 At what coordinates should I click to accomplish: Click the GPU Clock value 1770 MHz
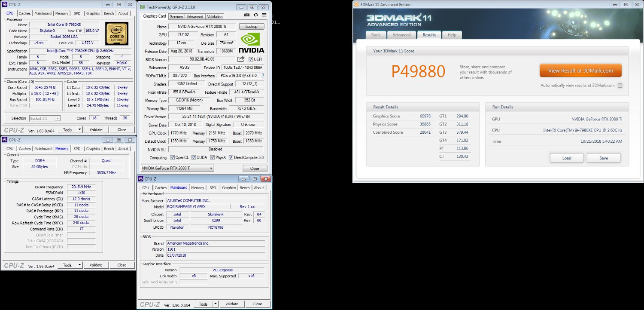click(x=178, y=133)
